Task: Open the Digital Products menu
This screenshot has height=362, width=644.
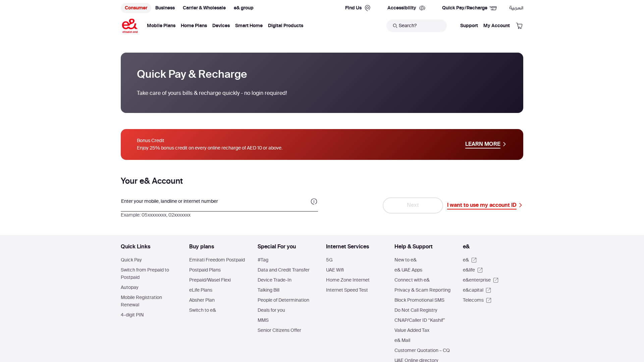Action: [285, 26]
